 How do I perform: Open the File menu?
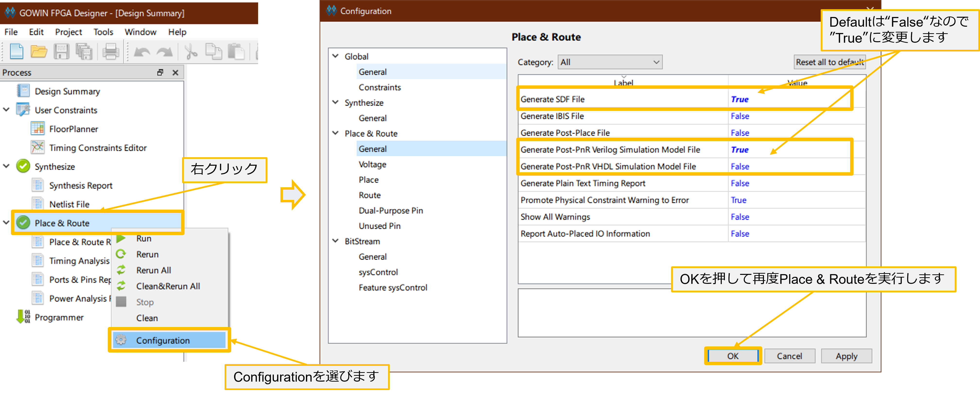(x=11, y=32)
